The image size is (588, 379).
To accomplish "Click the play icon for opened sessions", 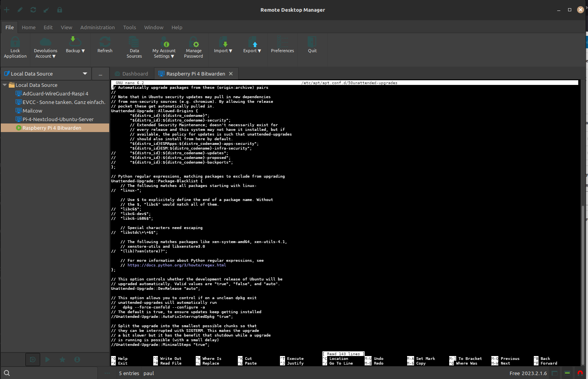I will click(48, 360).
